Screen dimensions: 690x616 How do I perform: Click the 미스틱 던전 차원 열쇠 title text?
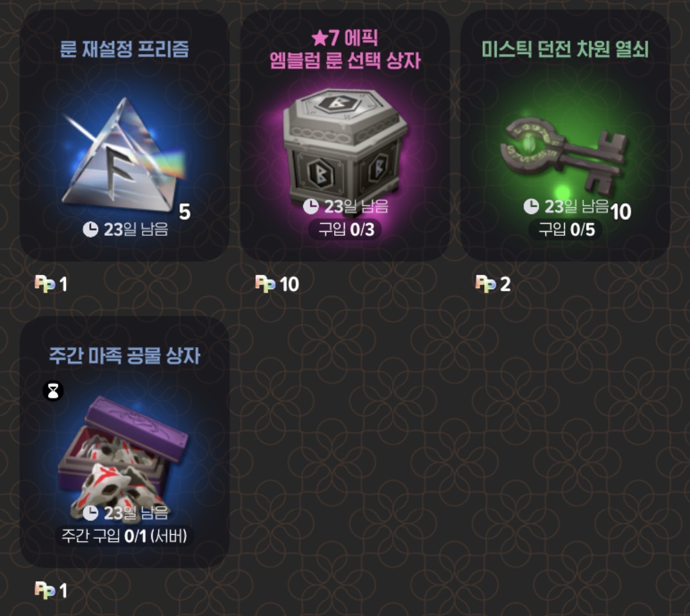point(565,49)
